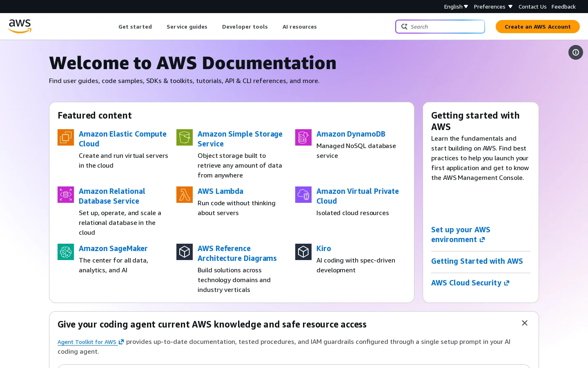This screenshot has width=588, height=368.
Task: Open the info panel via the circular info icon
Action: [x=576, y=52]
